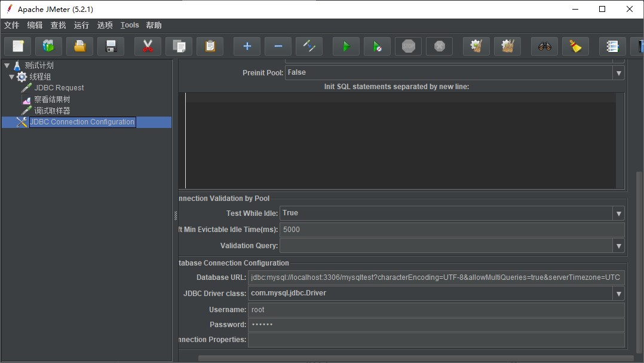The width and height of the screenshot is (644, 363).
Task: Clear results with the single broom icon
Action: pyautogui.click(x=477, y=46)
